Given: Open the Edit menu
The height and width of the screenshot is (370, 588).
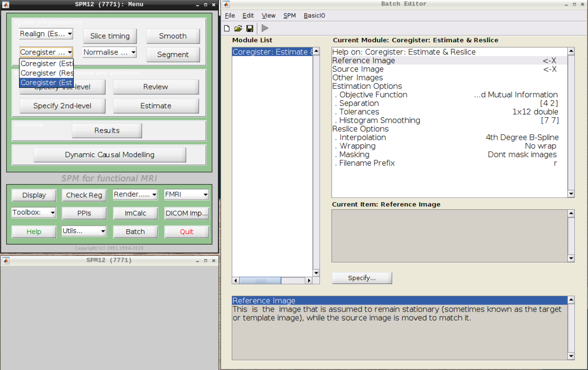Looking at the screenshot, I should coord(248,16).
